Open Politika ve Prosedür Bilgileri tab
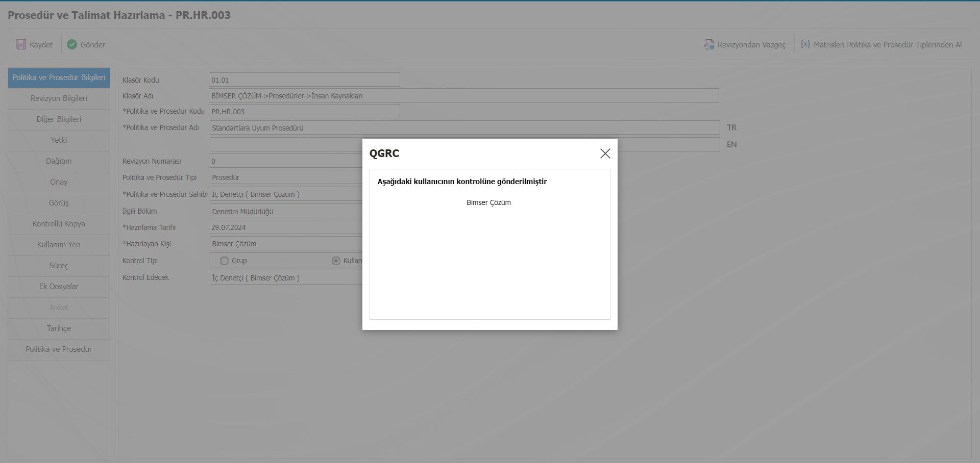 point(59,78)
